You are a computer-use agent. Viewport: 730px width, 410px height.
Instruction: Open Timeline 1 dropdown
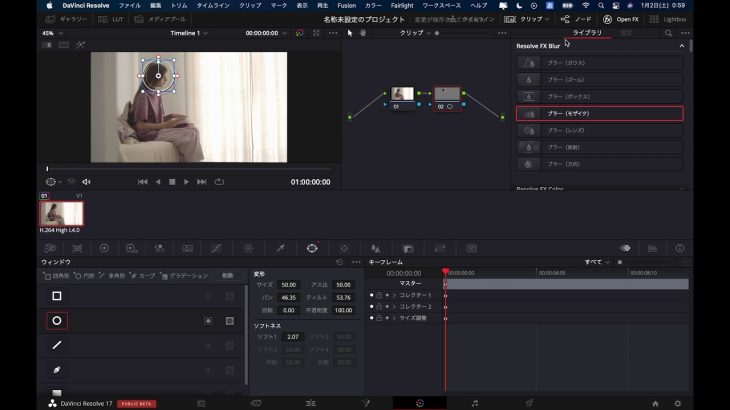pyautogui.click(x=189, y=33)
